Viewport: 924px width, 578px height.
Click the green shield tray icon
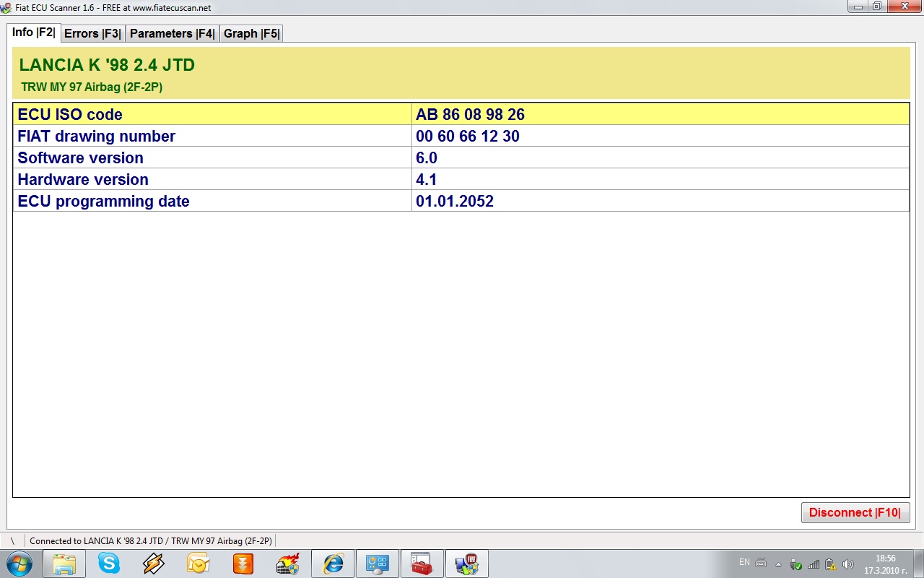pyautogui.click(x=796, y=564)
